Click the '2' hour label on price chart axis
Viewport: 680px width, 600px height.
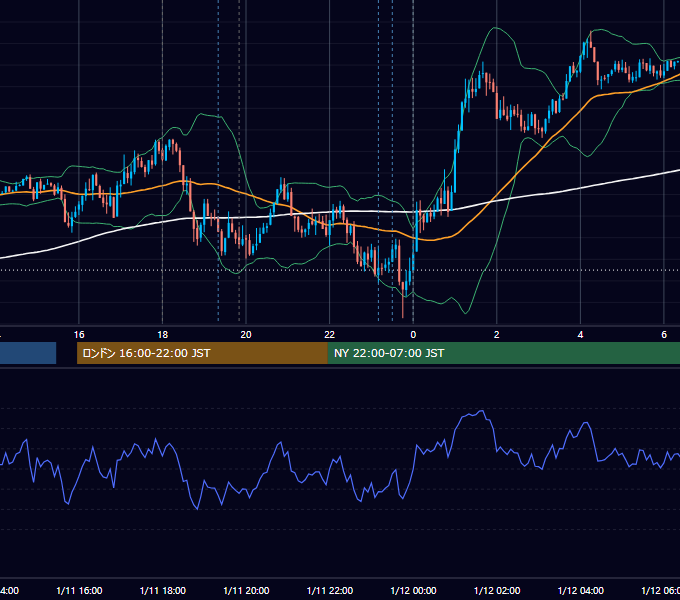point(497,334)
